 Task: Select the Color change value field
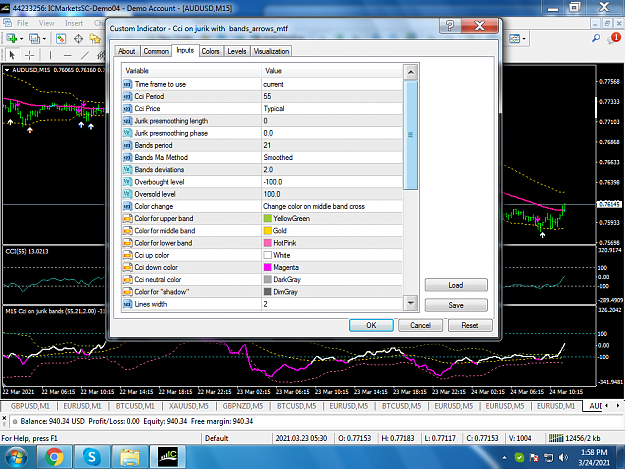pyautogui.click(x=332, y=206)
